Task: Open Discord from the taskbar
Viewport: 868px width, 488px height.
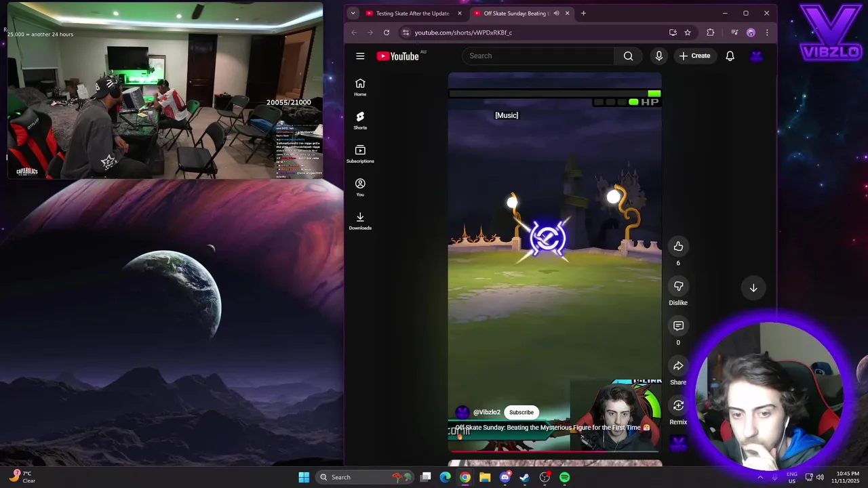Action: (x=505, y=477)
